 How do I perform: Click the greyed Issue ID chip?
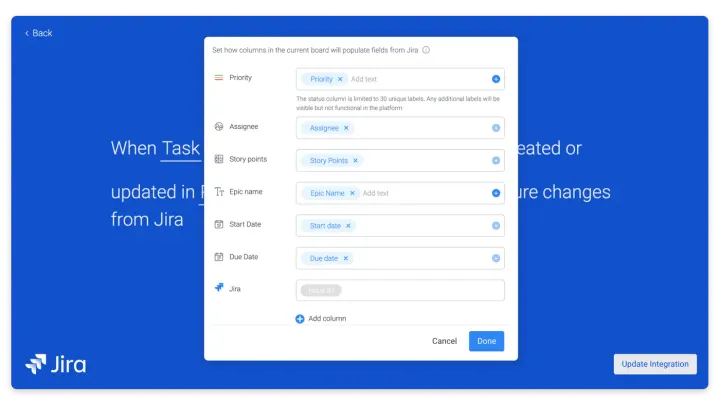tap(321, 291)
